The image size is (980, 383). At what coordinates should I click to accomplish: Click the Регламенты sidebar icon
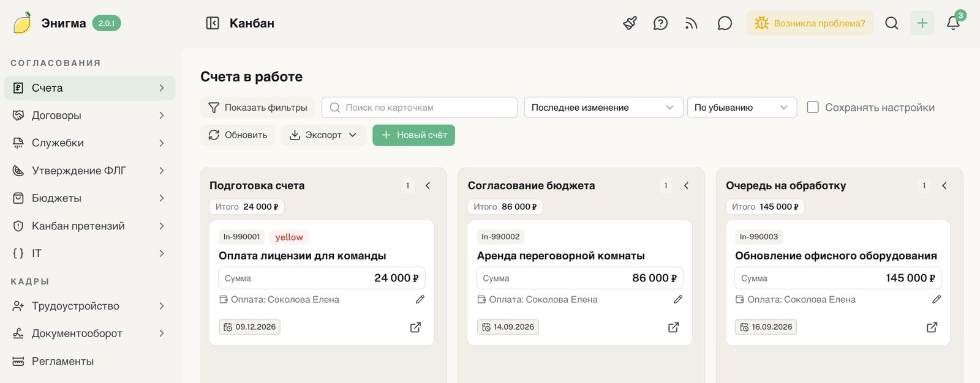[18, 361]
